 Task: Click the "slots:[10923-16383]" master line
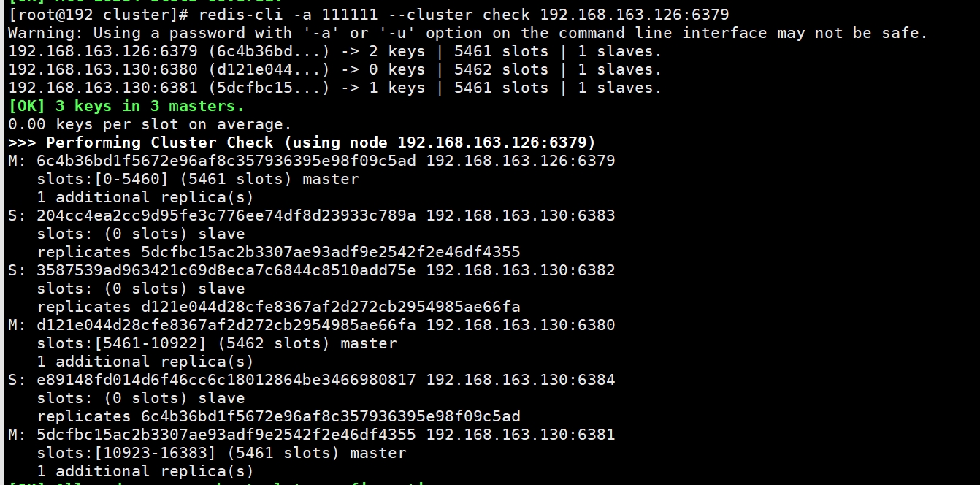tap(221, 453)
